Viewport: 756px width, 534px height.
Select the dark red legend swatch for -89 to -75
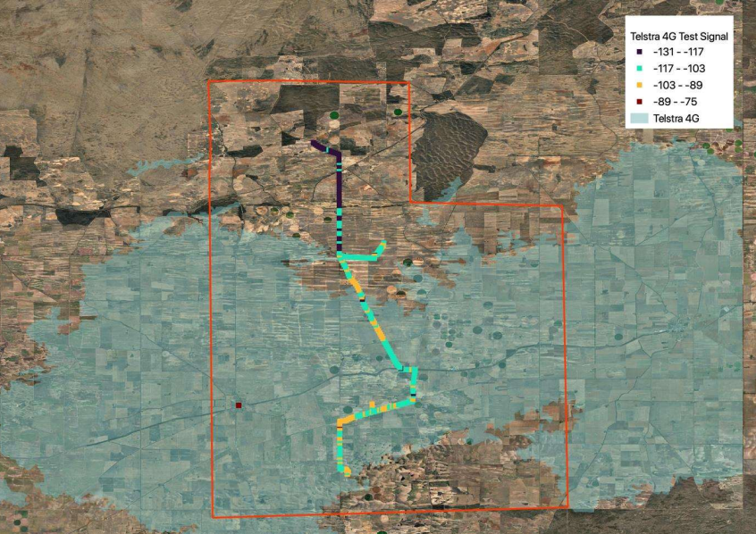point(640,102)
